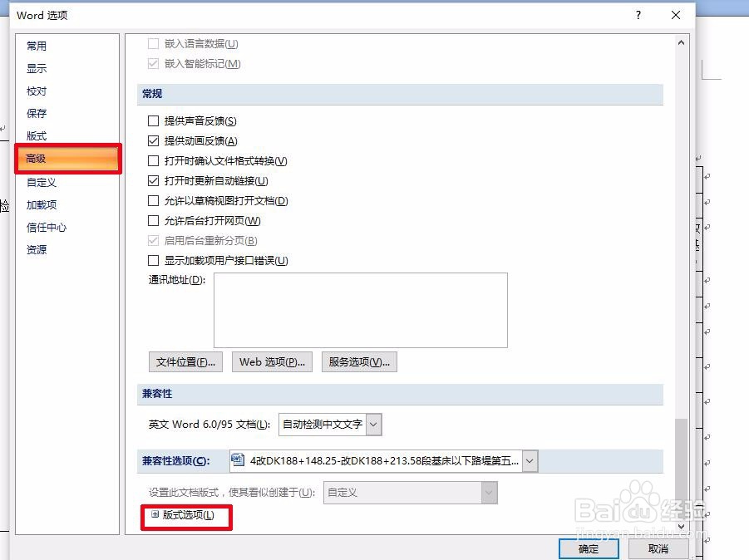Screen dimensions: 749x560
Task: Click the 兼容性 section header text
Action: [x=157, y=393]
